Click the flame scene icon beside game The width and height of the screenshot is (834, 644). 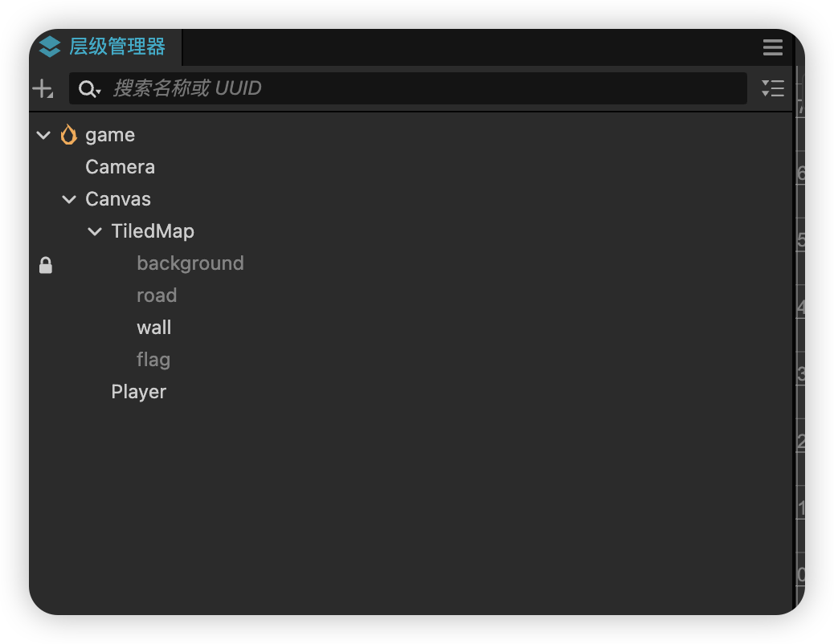pos(68,135)
